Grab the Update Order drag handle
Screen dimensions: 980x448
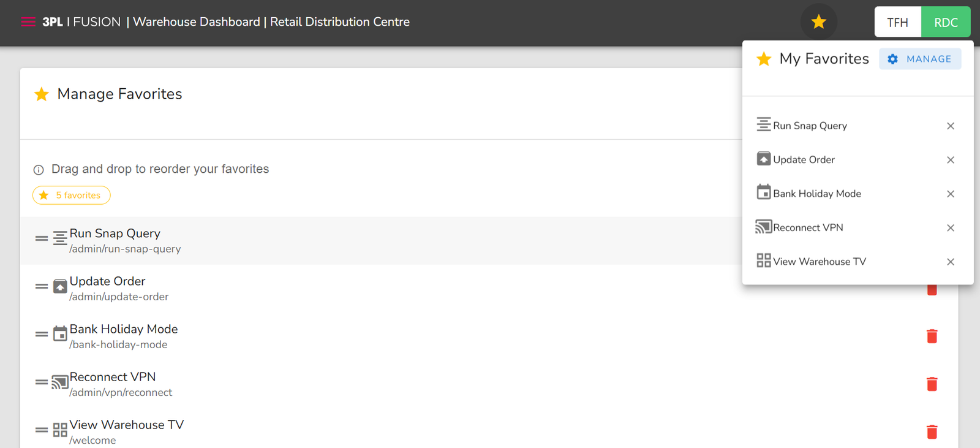point(41,286)
